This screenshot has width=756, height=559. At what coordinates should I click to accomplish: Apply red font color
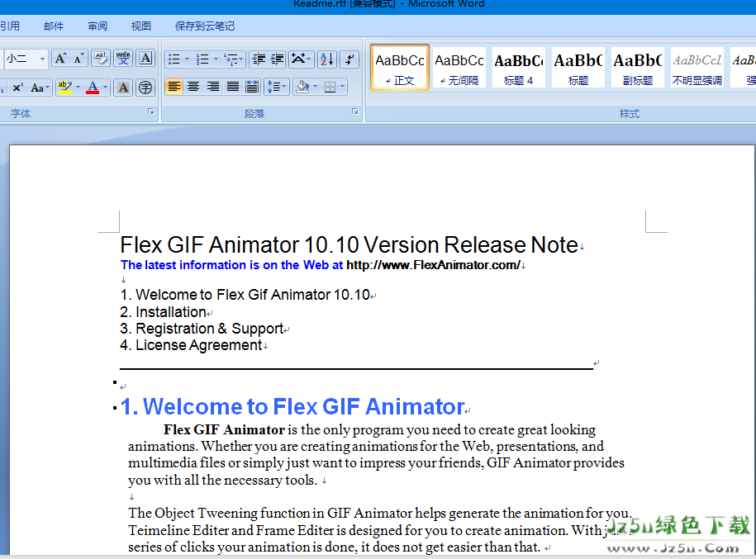coord(93,88)
